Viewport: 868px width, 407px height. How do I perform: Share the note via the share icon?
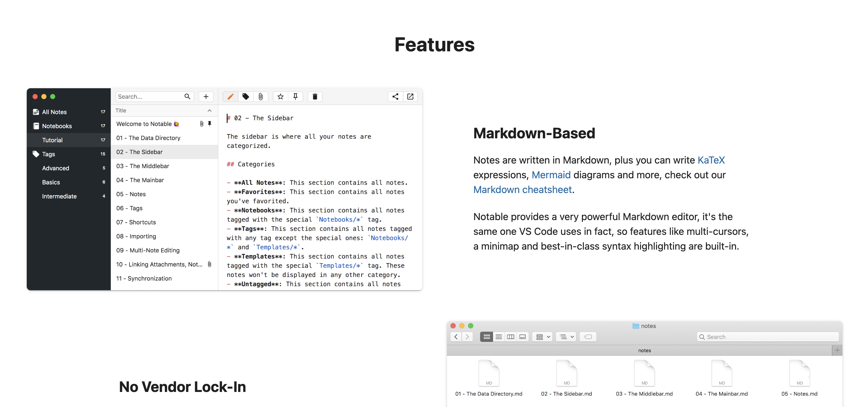tap(395, 97)
